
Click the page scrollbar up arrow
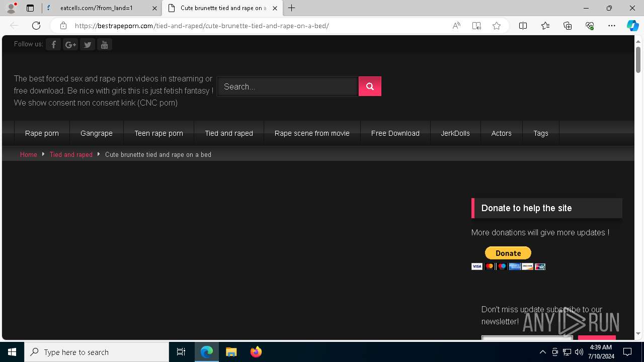(638, 41)
